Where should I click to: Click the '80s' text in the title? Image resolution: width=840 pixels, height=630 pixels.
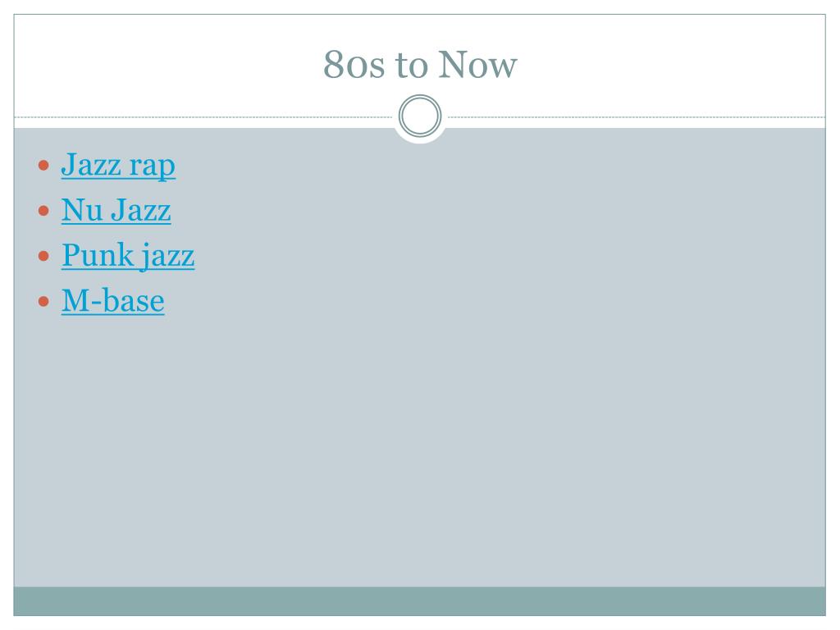click(x=354, y=65)
